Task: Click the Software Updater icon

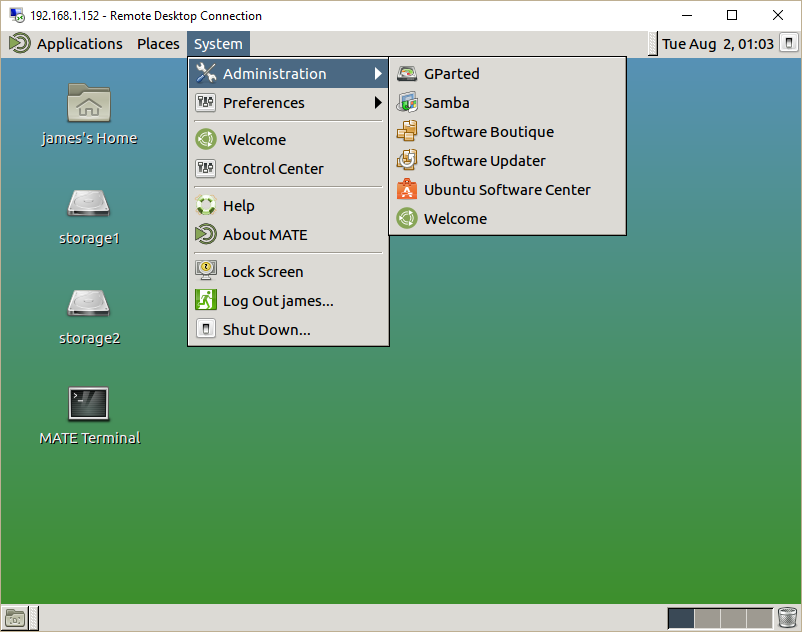Action: click(407, 161)
